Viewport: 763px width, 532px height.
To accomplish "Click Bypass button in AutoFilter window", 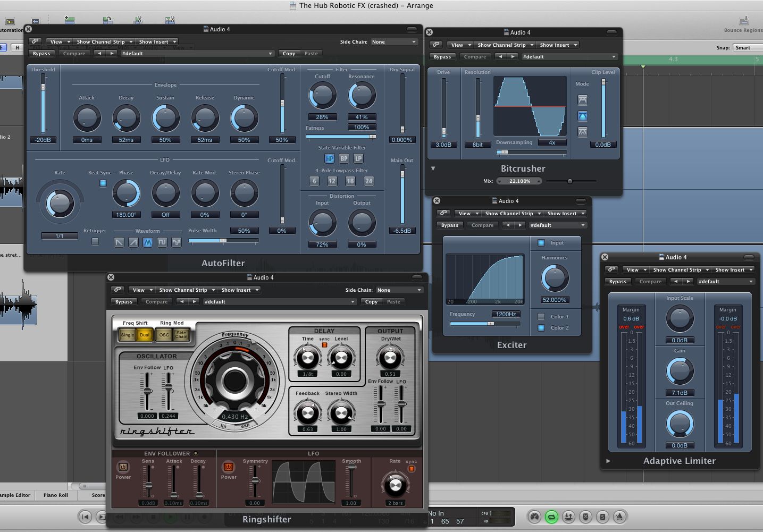I will 41,53.
